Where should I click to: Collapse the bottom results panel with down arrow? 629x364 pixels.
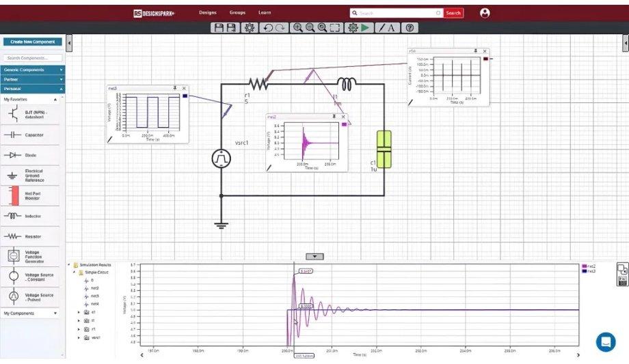coord(314,257)
